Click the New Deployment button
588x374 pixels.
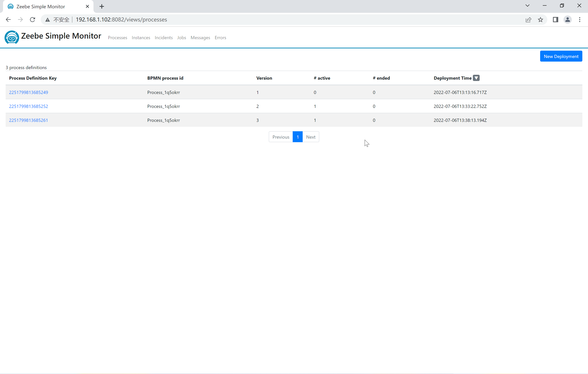(561, 56)
